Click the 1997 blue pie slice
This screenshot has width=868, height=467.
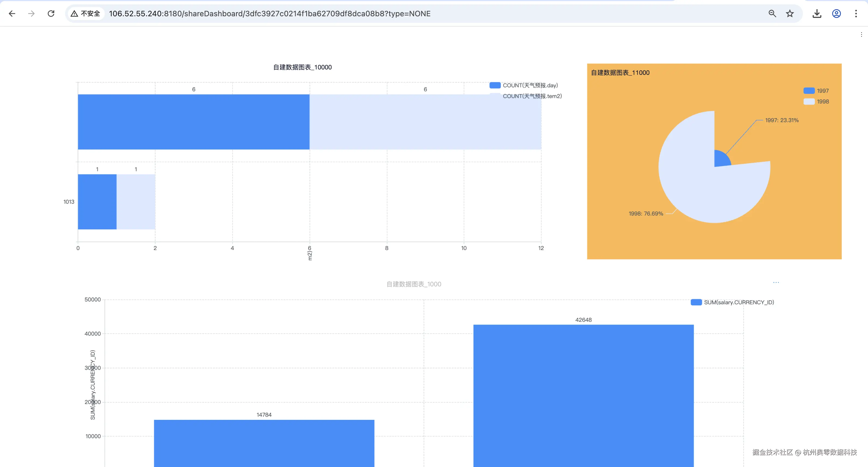pos(720,160)
